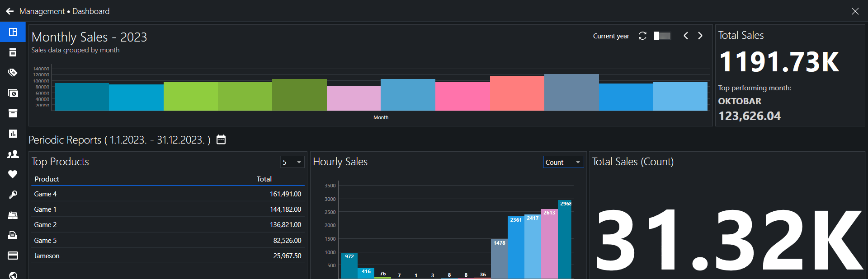The width and height of the screenshot is (868, 279).
Task: Select the Game 4 product row
Action: [167, 194]
